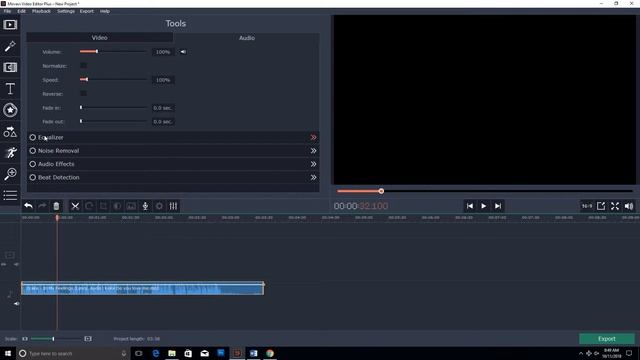Play the preview
The width and height of the screenshot is (640, 360).
point(484,206)
